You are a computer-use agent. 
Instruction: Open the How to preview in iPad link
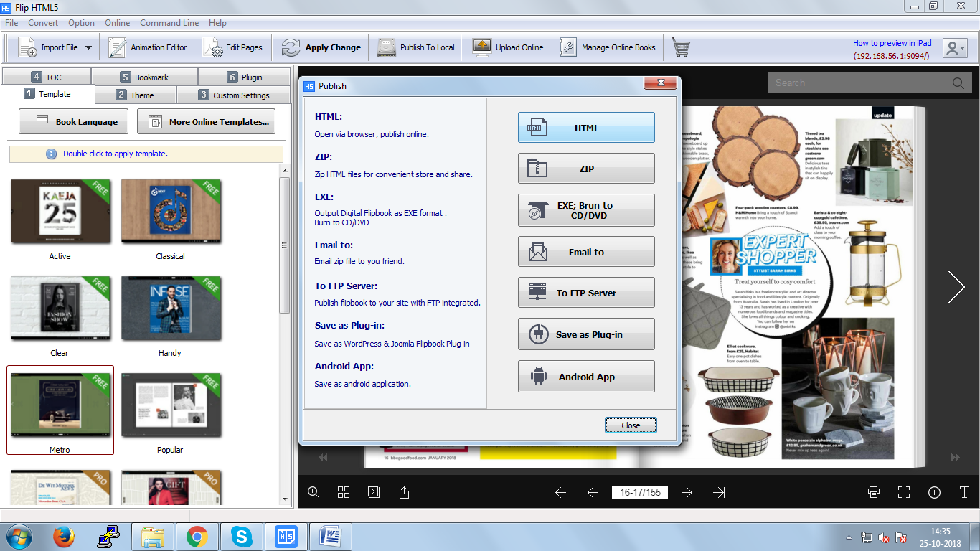coord(892,43)
